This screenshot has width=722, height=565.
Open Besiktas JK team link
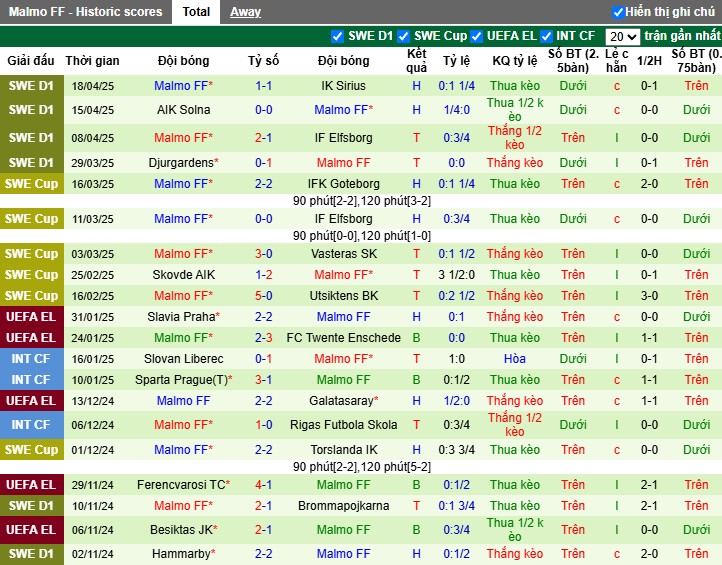coord(183,530)
